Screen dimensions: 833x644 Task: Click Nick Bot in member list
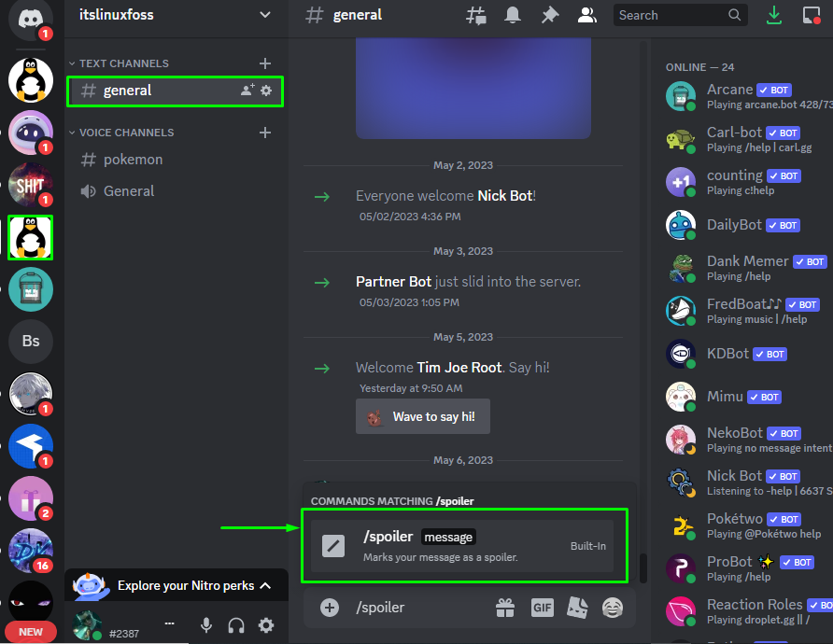click(x=746, y=483)
